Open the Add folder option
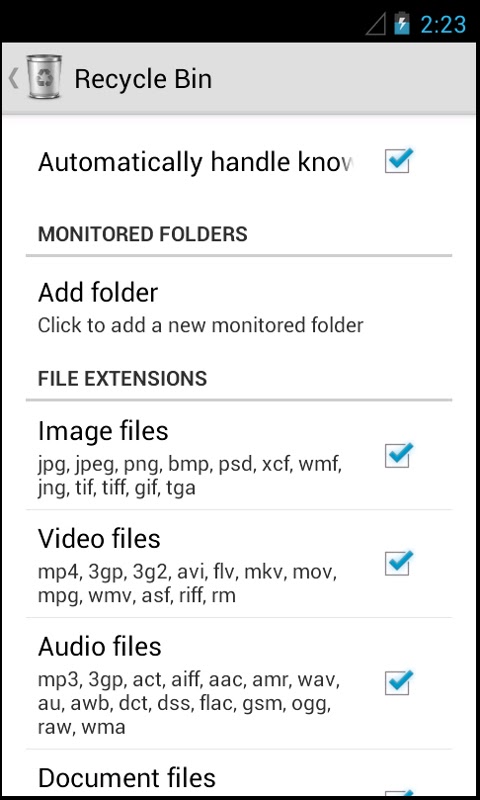This screenshot has width=480, height=800. pos(239,308)
